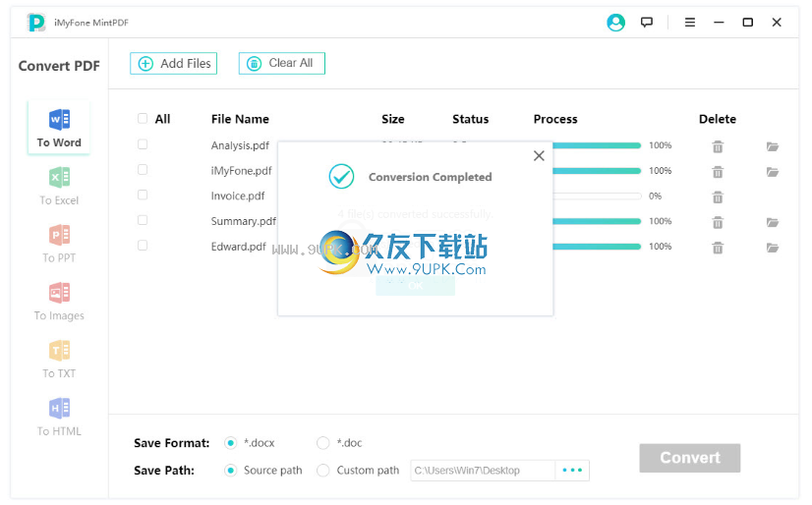Maximize the MintPDF window
Viewport: 812px width, 505px height.
coord(748,23)
